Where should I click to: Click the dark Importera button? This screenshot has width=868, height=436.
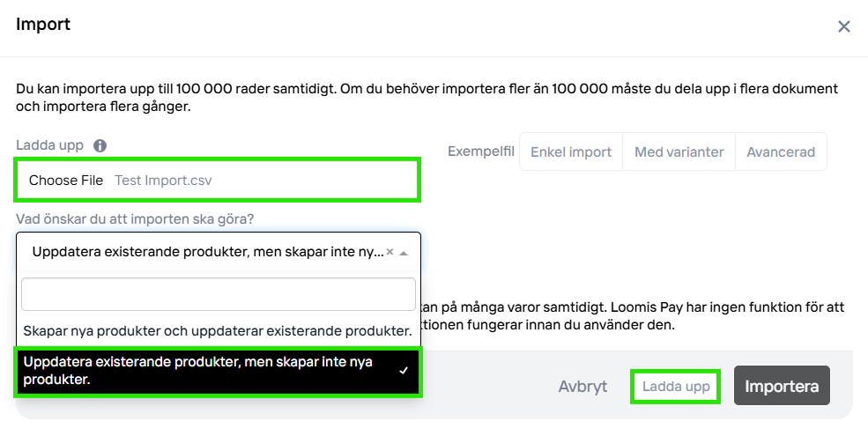782,387
